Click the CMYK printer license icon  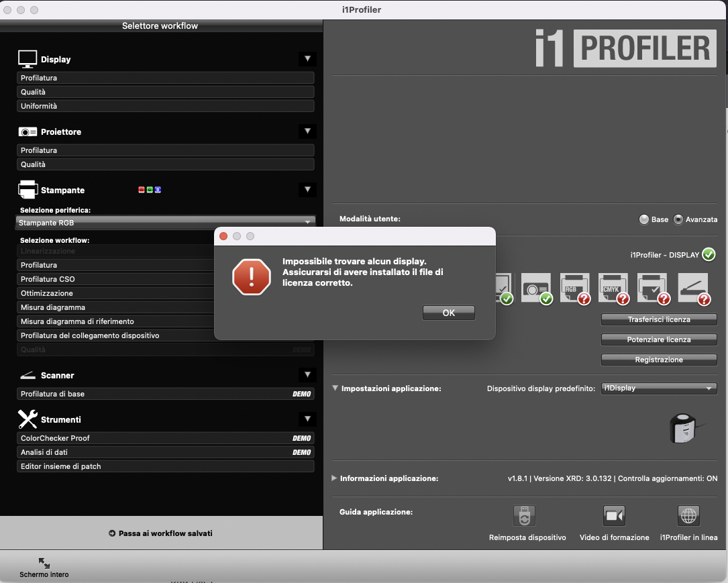point(614,288)
